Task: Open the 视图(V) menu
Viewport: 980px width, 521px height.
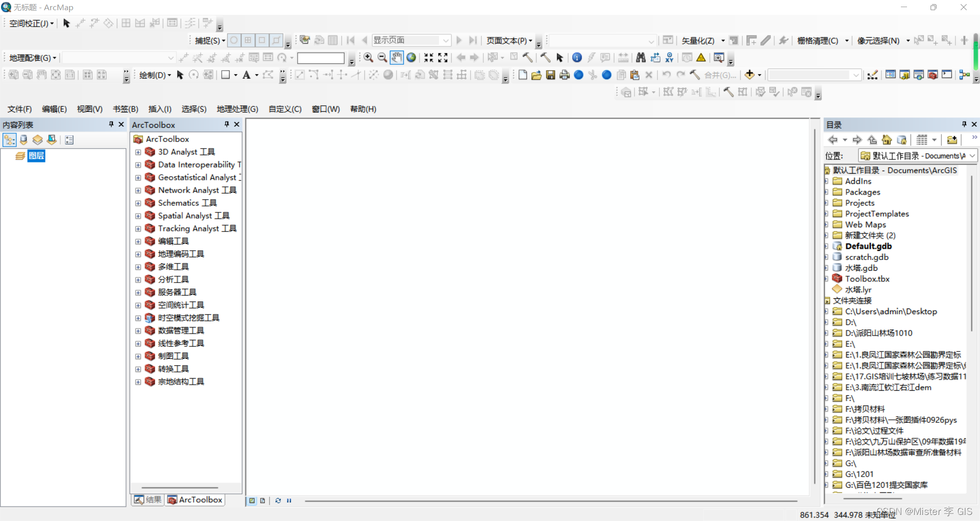Action: tap(90, 109)
